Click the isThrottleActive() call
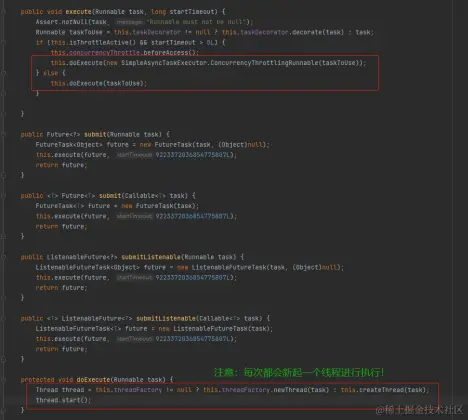The height and width of the screenshot is (420, 468). pos(102,43)
